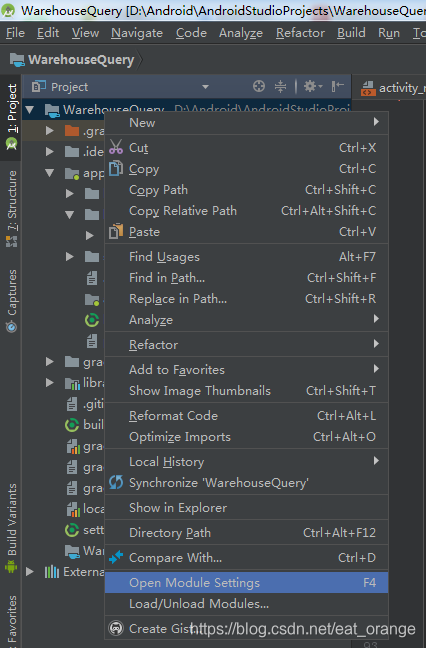This screenshot has width=426, height=648.
Task: Select Copy Path
Action: pos(246,189)
